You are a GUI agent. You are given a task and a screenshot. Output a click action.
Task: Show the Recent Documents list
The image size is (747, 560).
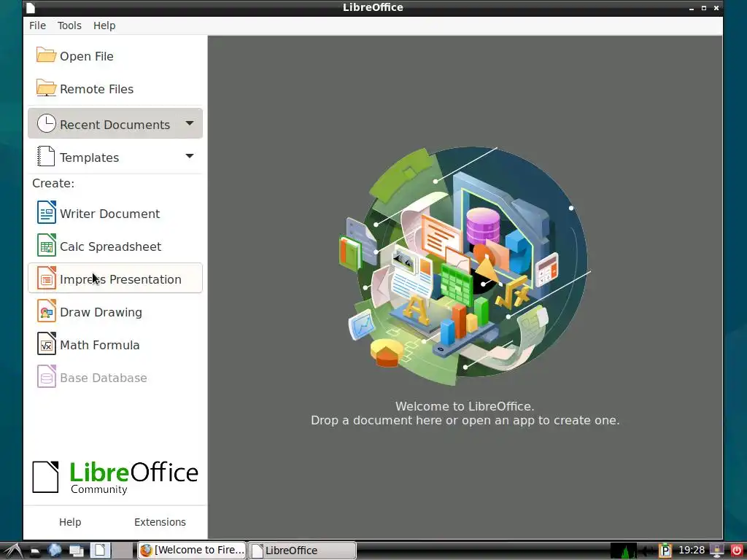[x=115, y=124]
